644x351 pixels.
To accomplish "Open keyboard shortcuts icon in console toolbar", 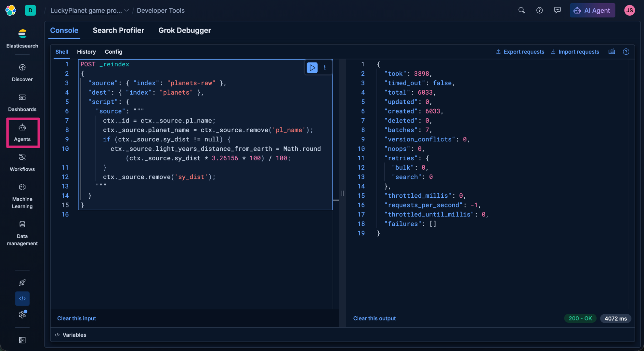I will point(611,52).
